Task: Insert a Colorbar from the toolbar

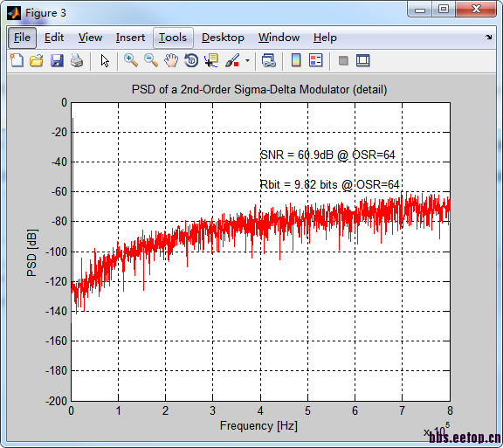Action: coord(296,60)
